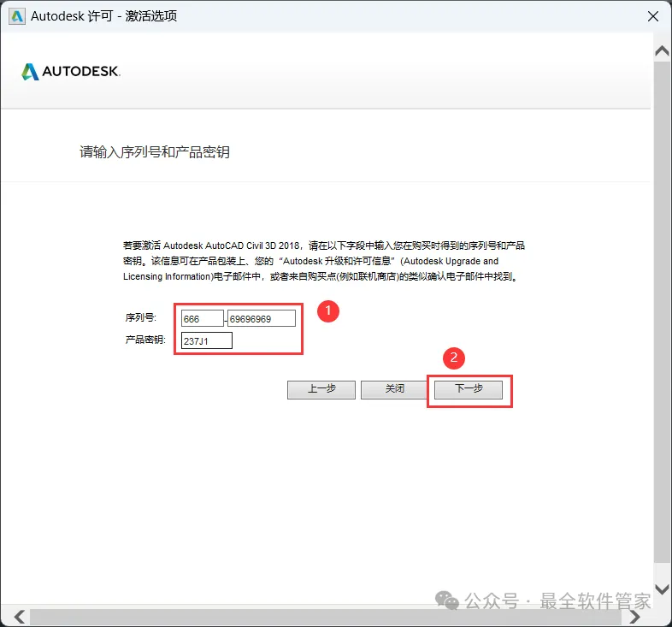Click the window title Autodesk 许可 - 激活选项
This screenshot has width=672, height=627.
point(103,16)
